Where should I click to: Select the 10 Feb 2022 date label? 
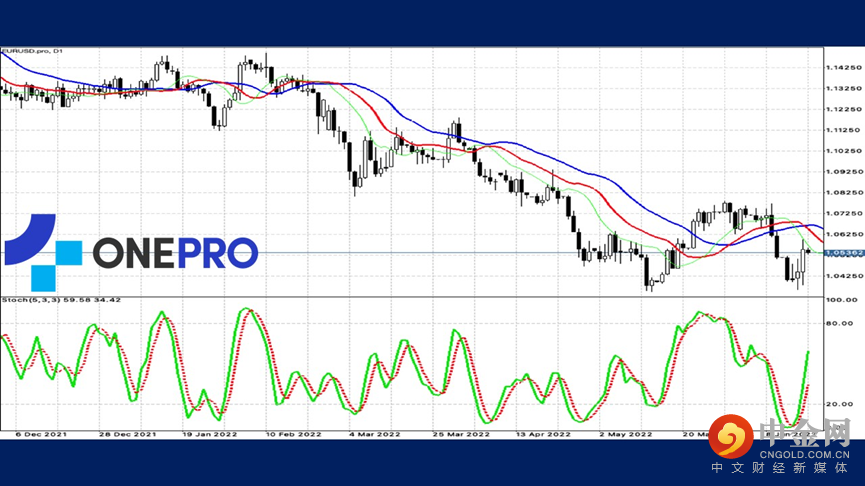(x=293, y=435)
